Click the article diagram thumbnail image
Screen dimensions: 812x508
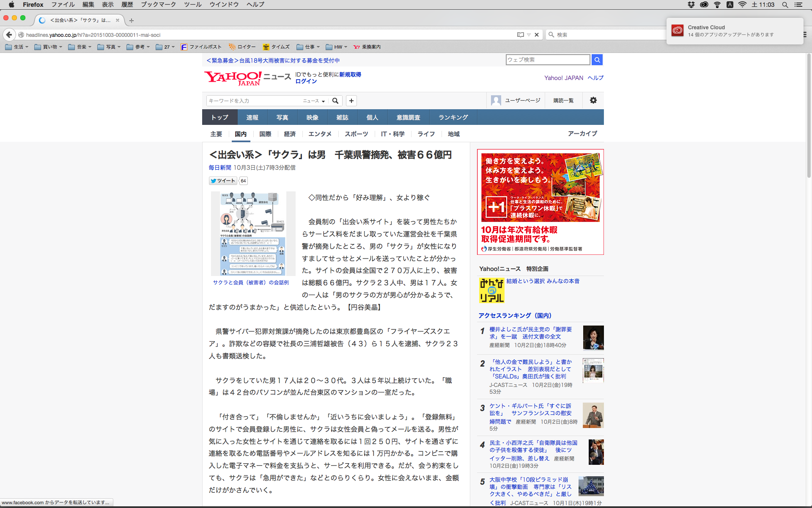(253, 233)
